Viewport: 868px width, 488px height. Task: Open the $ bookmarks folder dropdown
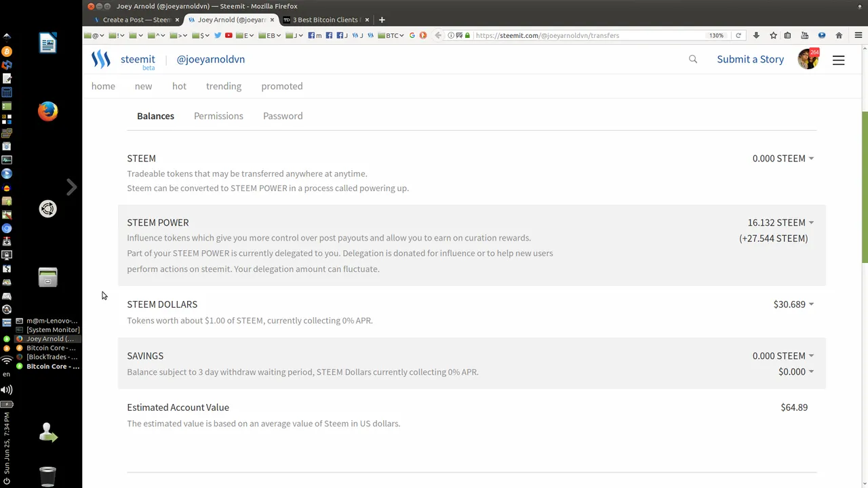[201, 35]
